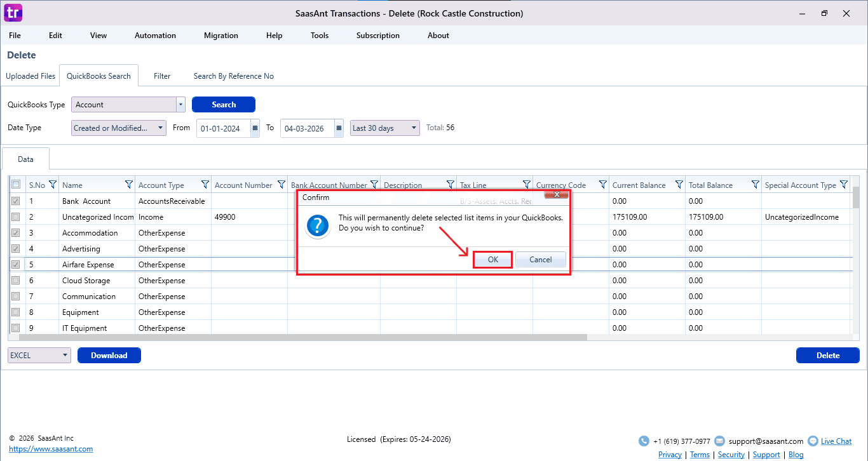868x461 pixels.
Task: Open filter on Name column
Action: click(129, 185)
